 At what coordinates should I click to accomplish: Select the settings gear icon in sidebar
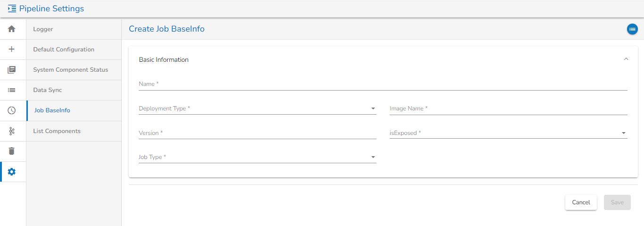coord(12,172)
